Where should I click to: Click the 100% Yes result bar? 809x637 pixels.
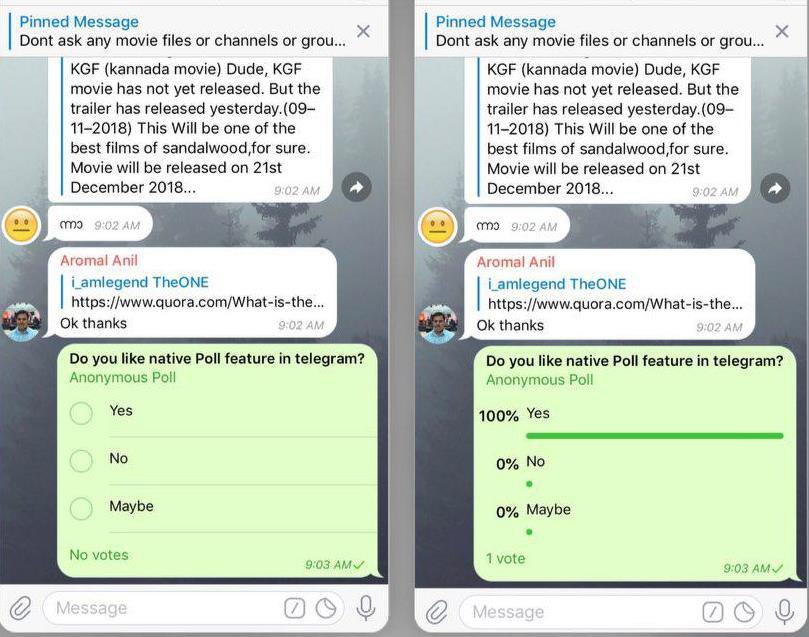[x=655, y=436]
